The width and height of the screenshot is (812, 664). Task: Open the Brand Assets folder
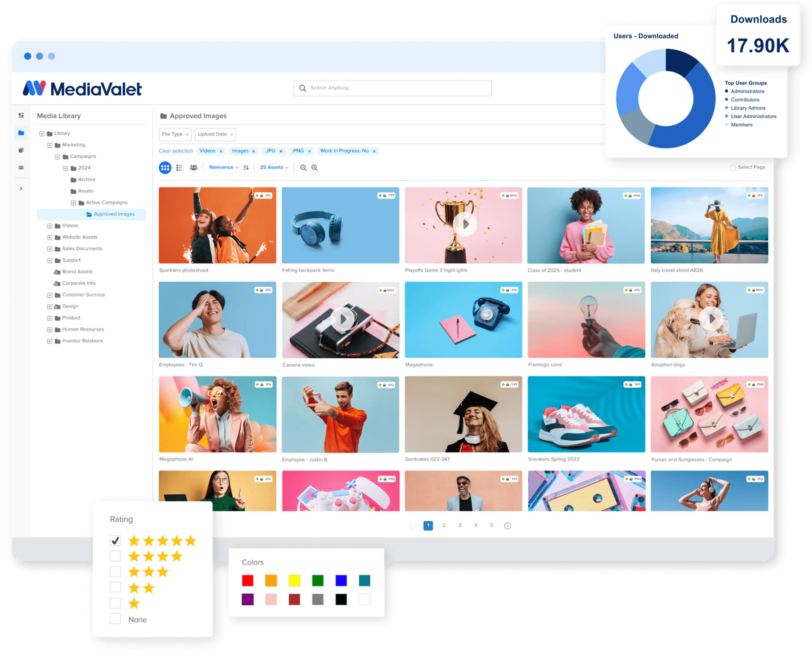[x=73, y=272]
